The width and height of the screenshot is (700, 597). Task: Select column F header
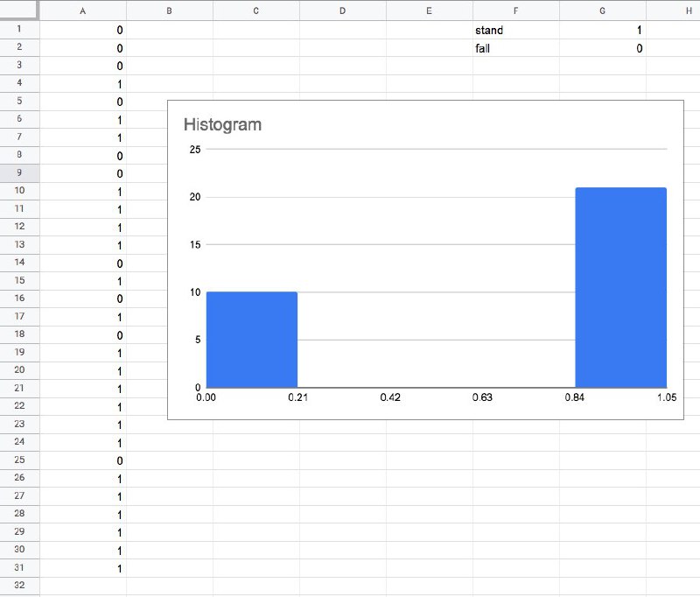coord(515,11)
